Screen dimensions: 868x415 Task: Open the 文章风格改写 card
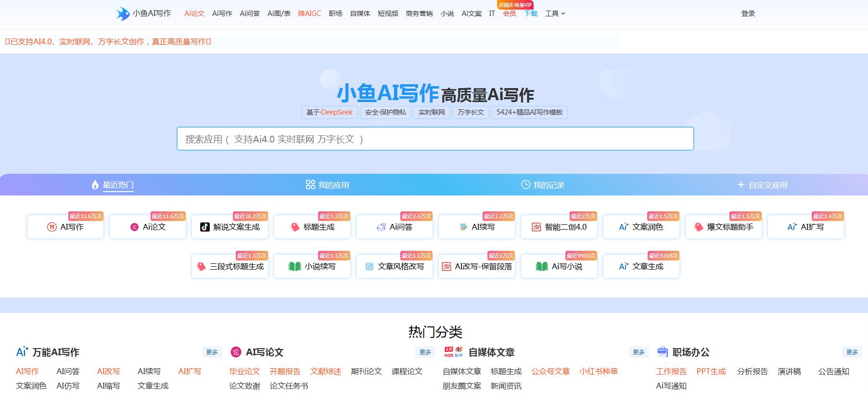tap(395, 266)
